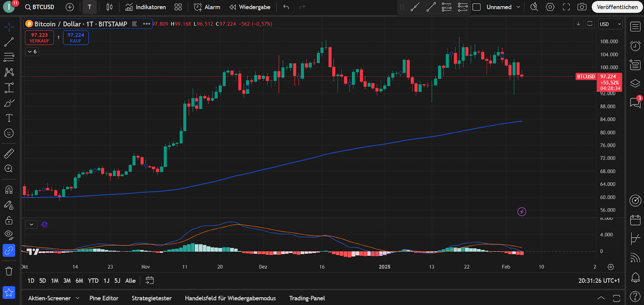Image resolution: width=644 pixels, height=305 pixels.
Task: Select the trend line drawing tool
Action: pyautogui.click(x=9, y=42)
